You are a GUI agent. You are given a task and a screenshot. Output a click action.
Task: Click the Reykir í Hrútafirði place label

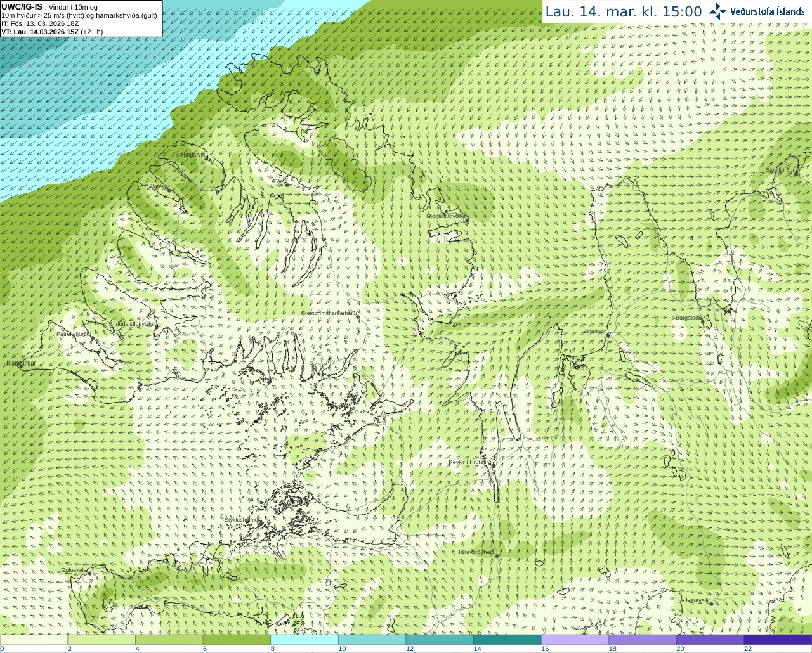pyautogui.click(x=471, y=462)
